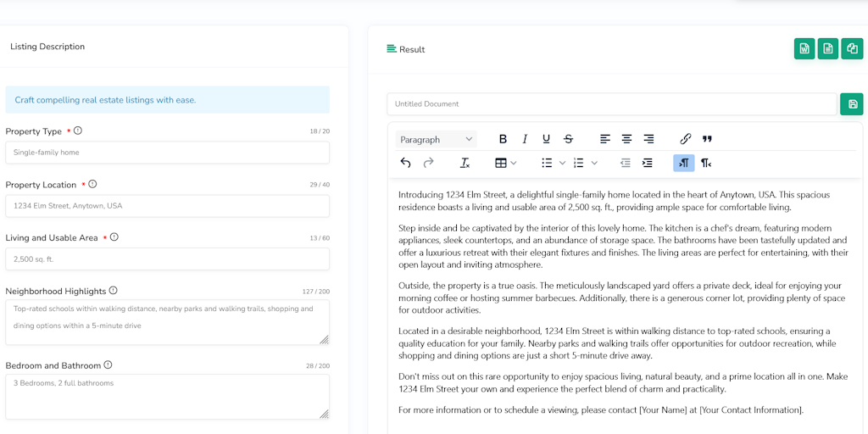
Task: Click the 'Don't miss out' paragraph
Action: (x=623, y=382)
